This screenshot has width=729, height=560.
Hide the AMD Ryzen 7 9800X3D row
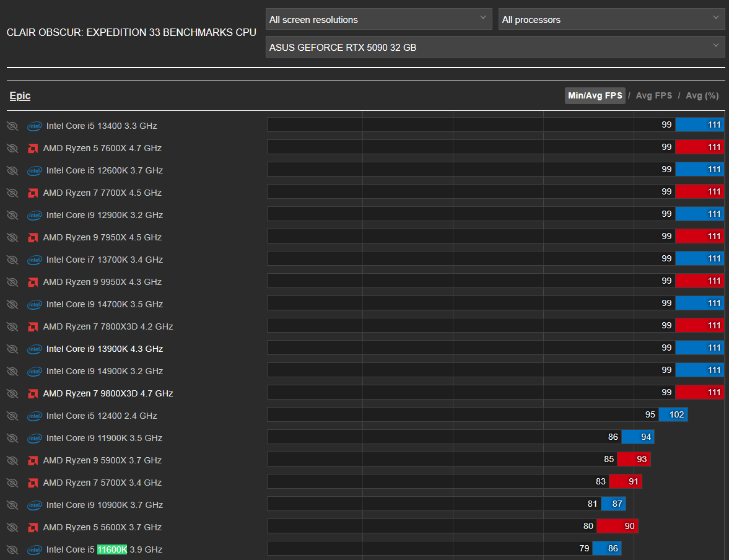click(x=12, y=394)
